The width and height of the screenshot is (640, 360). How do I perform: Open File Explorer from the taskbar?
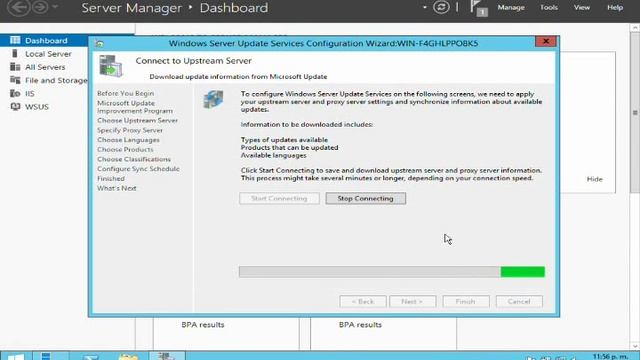point(129,356)
